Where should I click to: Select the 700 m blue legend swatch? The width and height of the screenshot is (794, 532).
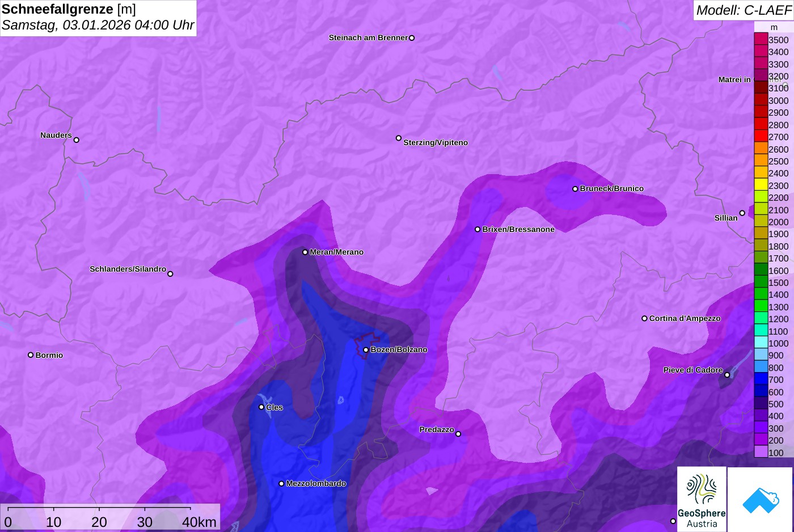pyautogui.click(x=761, y=379)
